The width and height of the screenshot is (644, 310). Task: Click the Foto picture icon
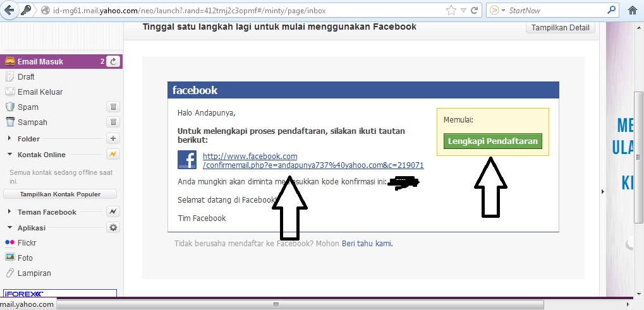[x=10, y=258]
